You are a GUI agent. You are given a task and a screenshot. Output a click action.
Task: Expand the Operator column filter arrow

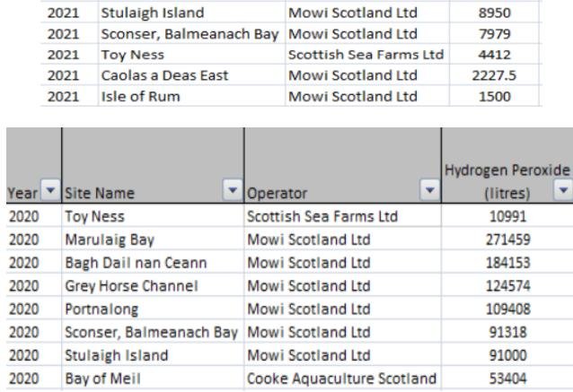[429, 192]
